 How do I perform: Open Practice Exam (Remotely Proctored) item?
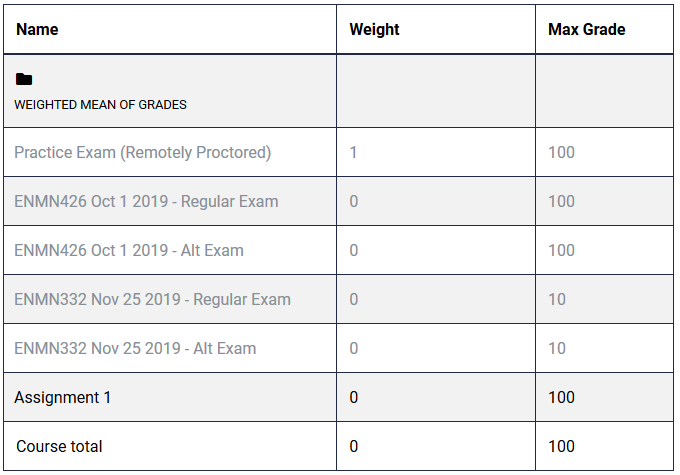143,152
